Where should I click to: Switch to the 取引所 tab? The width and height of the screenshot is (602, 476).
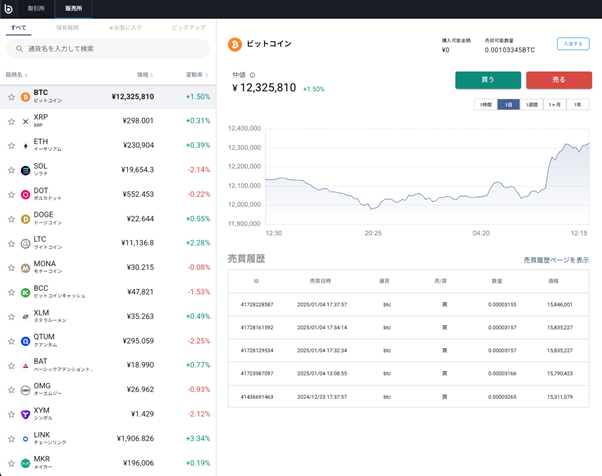[36, 8]
